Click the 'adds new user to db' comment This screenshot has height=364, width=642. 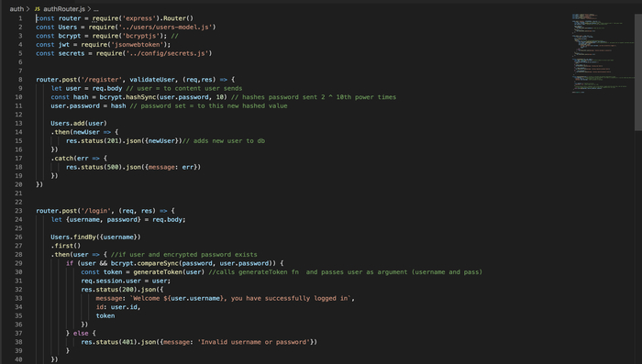224,141
